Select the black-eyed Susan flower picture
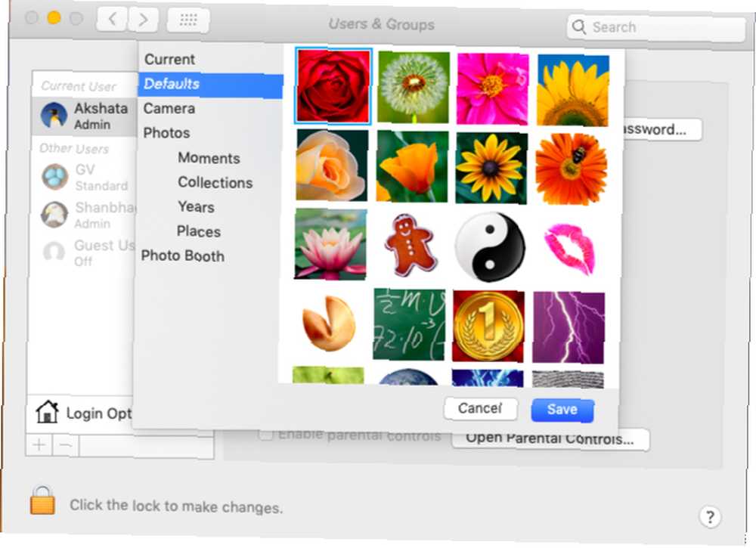The height and width of the screenshot is (548, 756). [x=491, y=168]
